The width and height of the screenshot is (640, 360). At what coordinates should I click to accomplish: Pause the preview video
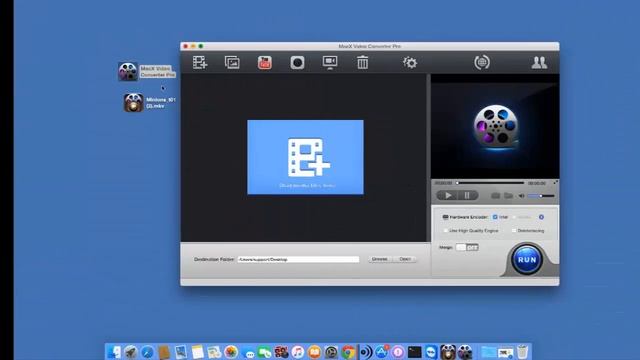pyautogui.click(x=467, y=196)
